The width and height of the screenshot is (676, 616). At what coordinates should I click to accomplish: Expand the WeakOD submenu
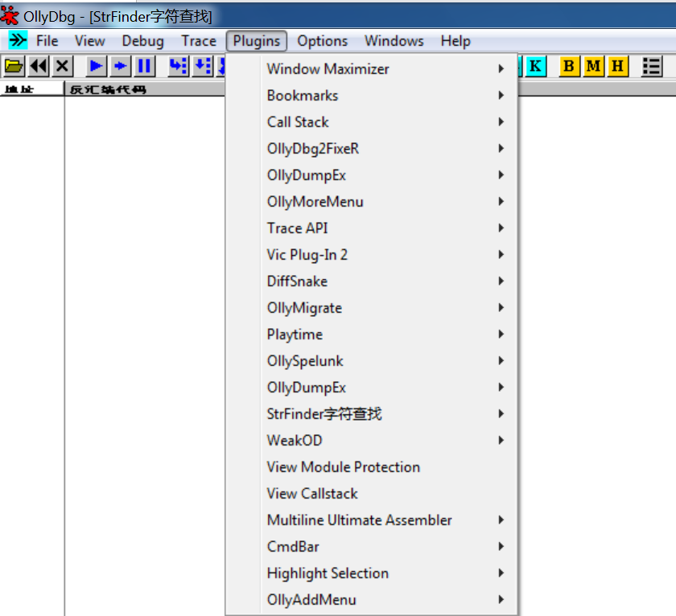coord(372,440)
